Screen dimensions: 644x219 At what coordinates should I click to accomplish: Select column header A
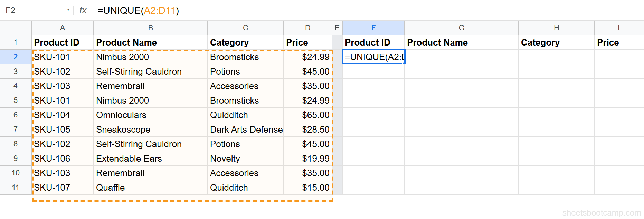(x=63, y=28)
